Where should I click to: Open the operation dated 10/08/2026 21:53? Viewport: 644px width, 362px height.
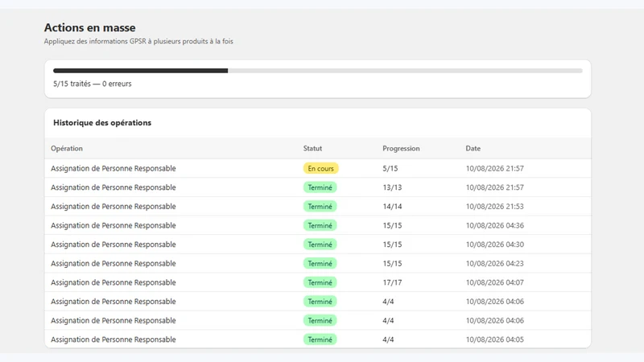tap(317, 207)
